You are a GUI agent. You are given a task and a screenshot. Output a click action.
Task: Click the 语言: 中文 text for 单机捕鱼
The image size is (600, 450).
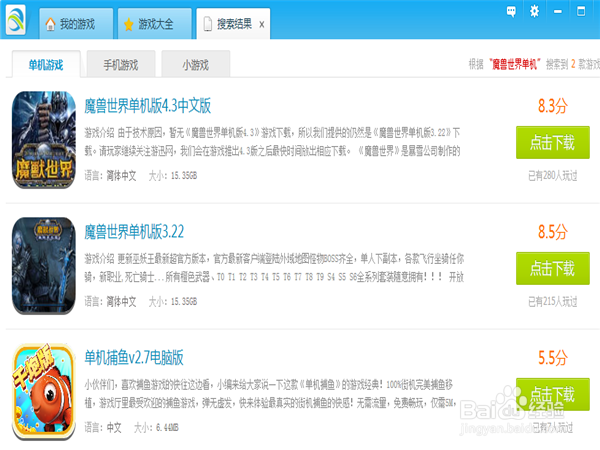(103, 427)
